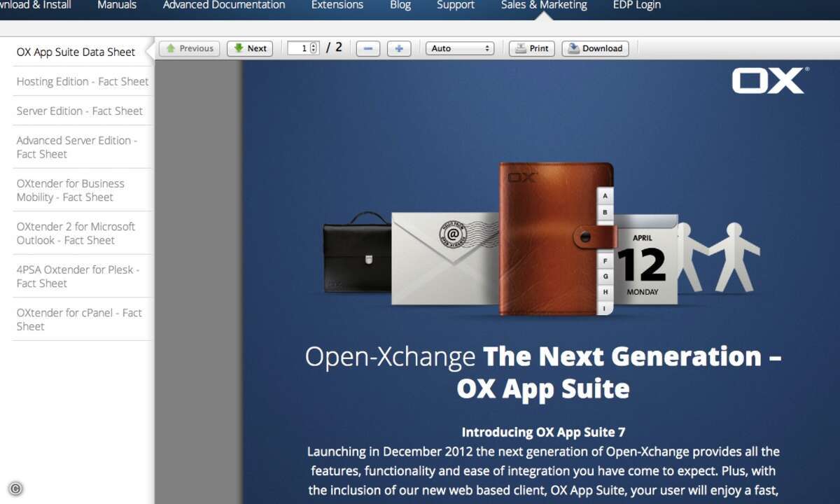Click the April 12 calendar image
Viewport: 840px width, 504px height.
pyautogui.click(x=644, y=260)
